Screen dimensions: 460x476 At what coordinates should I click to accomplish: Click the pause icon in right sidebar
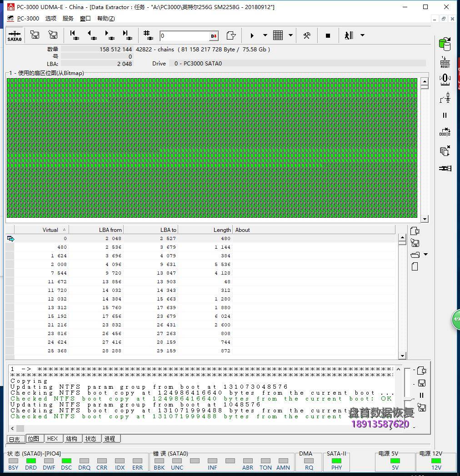point(445,115)
